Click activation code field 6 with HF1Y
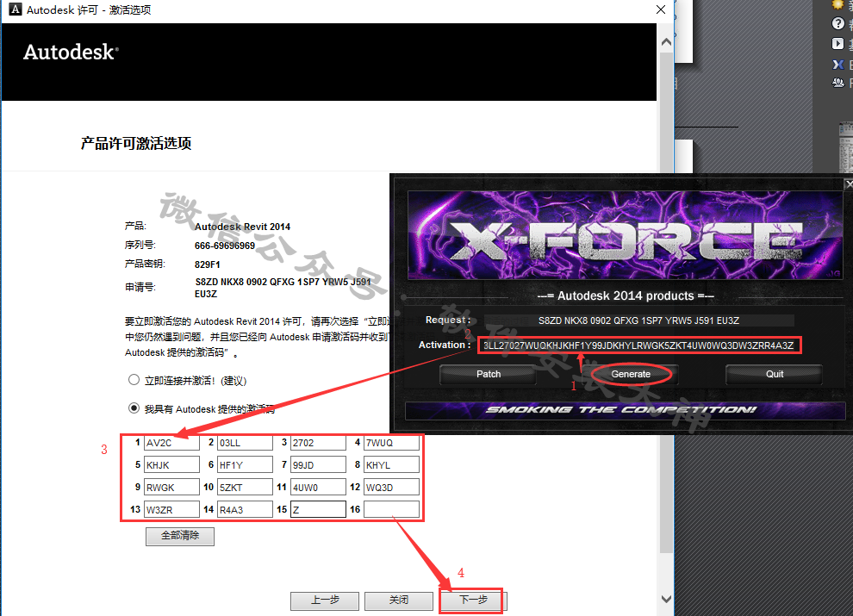 tap(245, 464)
